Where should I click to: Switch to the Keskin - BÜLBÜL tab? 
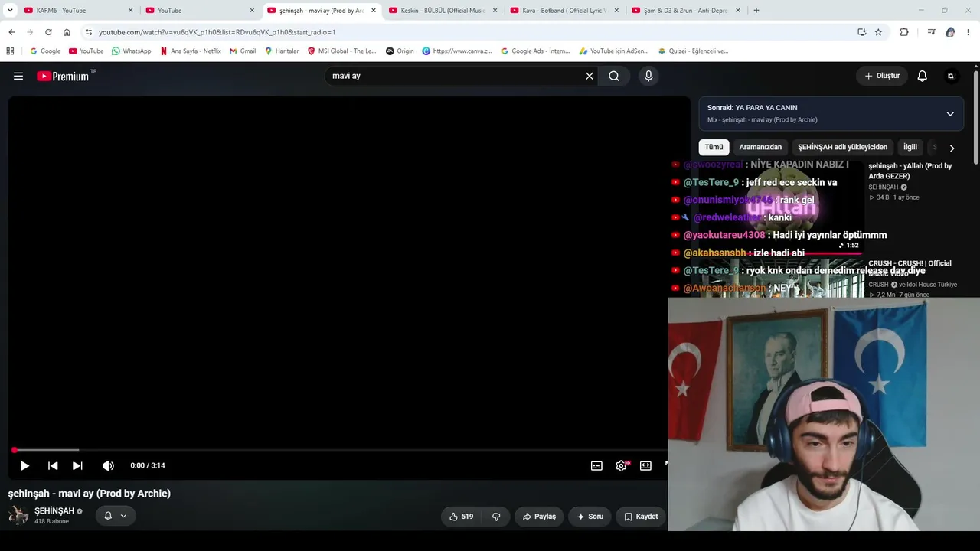pos(443,11)
